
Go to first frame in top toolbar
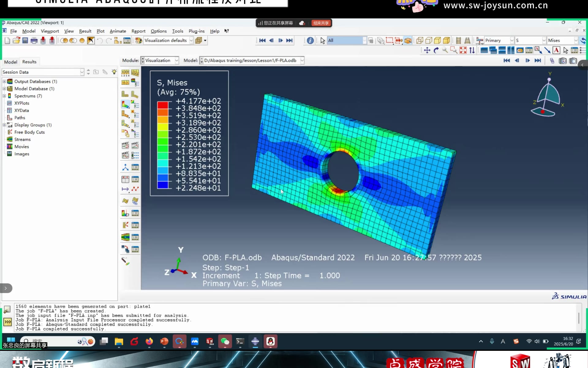(x=262, y=40)
